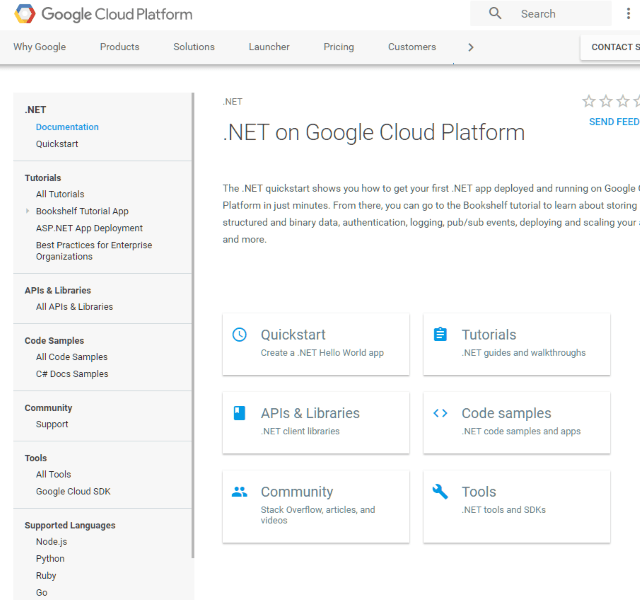This screenshot has width=640, height=600.
Task: Click the Contact Sales button
Action: pos(610,47)
